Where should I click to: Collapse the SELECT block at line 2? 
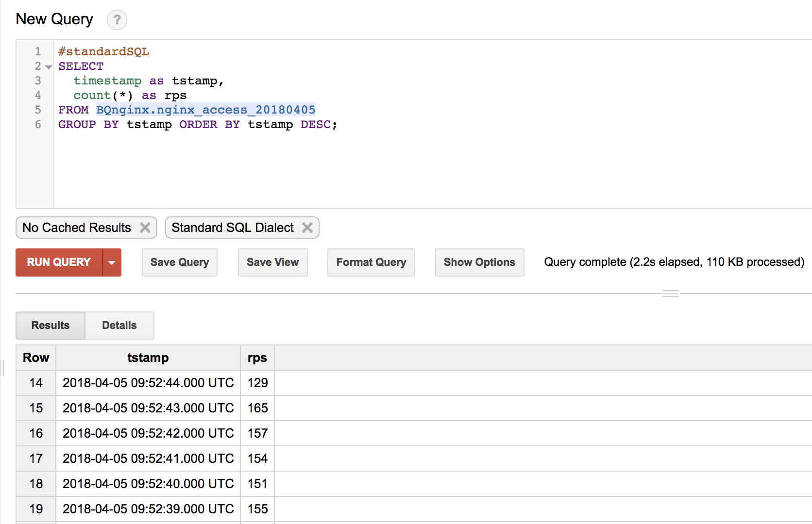tap(48, 66)
